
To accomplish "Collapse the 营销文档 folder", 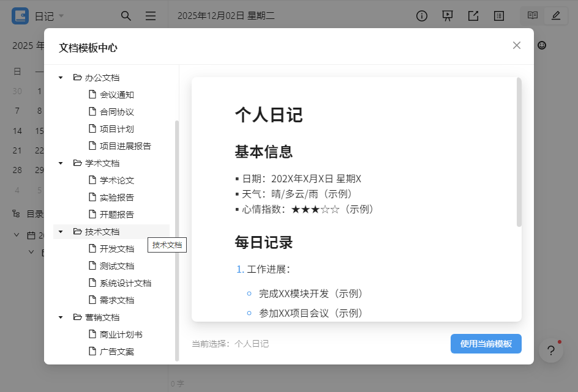I will [x=59, y=317].
